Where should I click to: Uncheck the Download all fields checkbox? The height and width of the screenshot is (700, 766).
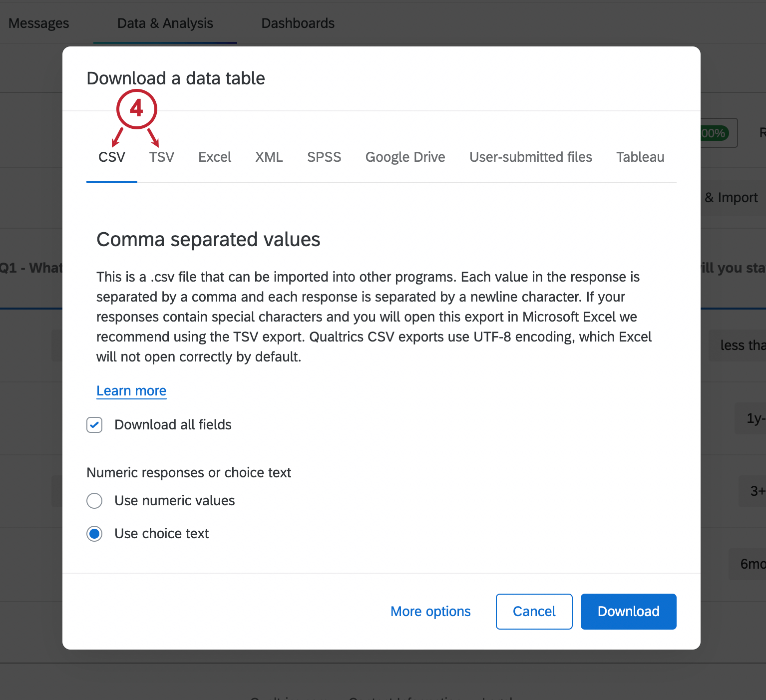tap(94, 425)
